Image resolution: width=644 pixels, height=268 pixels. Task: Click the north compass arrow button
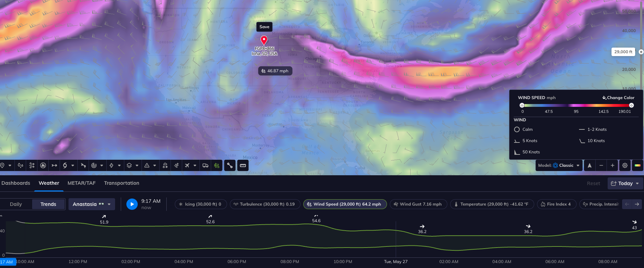click(590, 165)
